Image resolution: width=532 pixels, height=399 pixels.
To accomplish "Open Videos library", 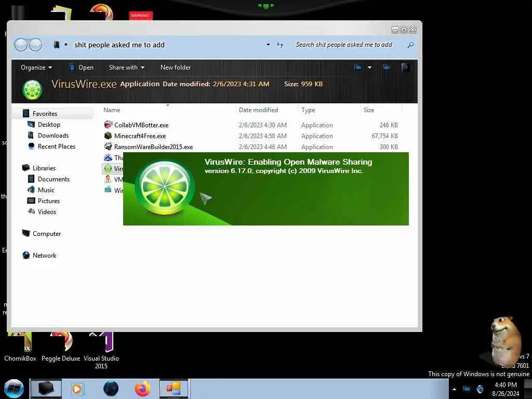I will coord(47,212).
